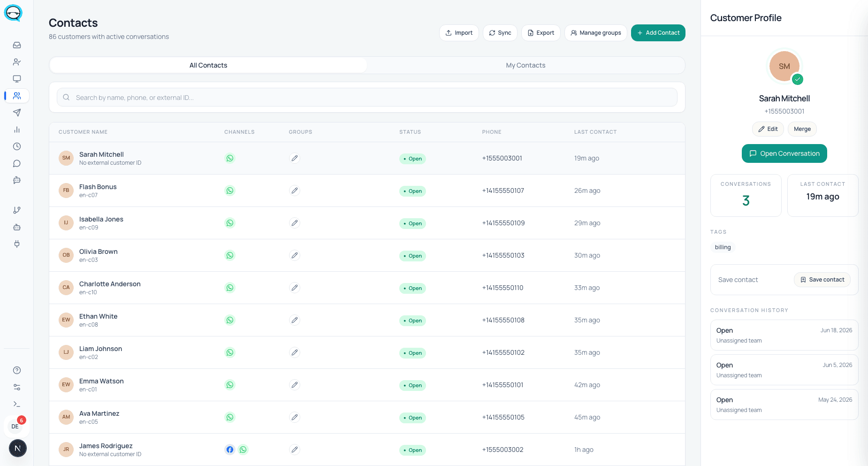Edit groups for Emma Watson row
The image size is (868, 466).
(295, 385)
